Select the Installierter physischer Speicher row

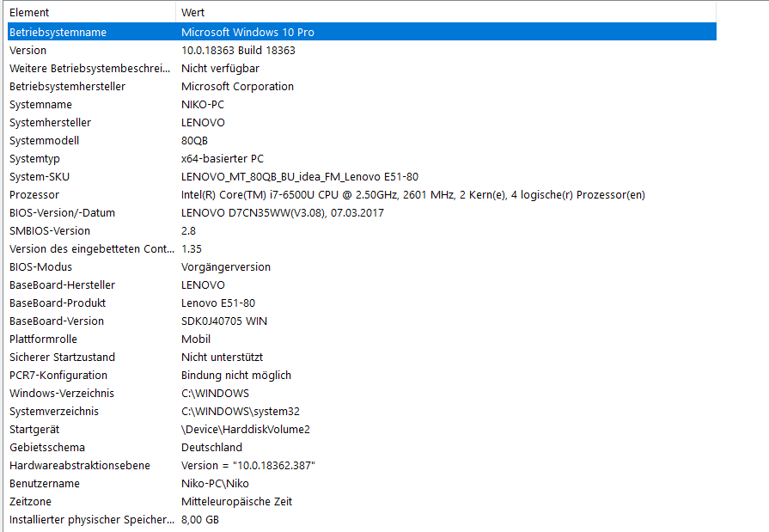pos(362,520)
